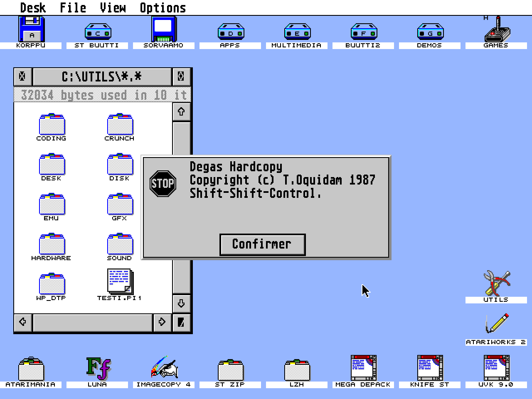Click the scroll down arrow in UTILS window
The height and width of the screenshot is (399, 532).
point(181,303)
